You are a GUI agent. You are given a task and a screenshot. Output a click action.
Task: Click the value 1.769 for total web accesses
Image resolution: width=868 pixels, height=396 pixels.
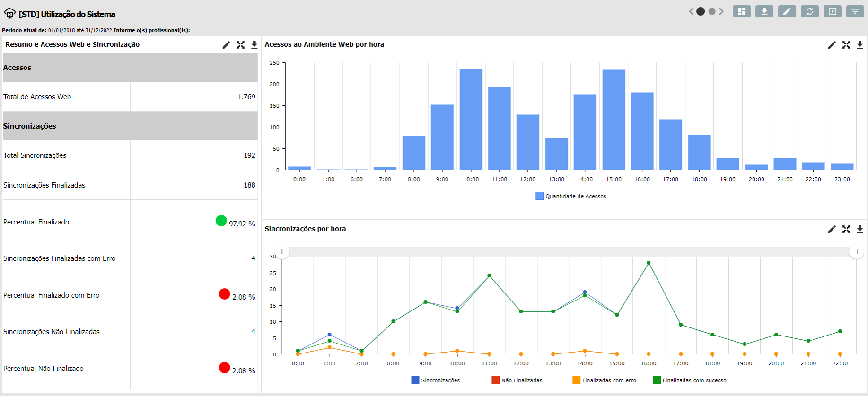pyautogui.click(x=246, y=97)
